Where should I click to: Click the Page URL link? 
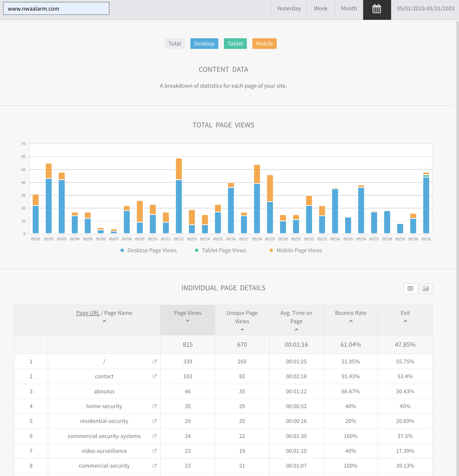(88, 313)
